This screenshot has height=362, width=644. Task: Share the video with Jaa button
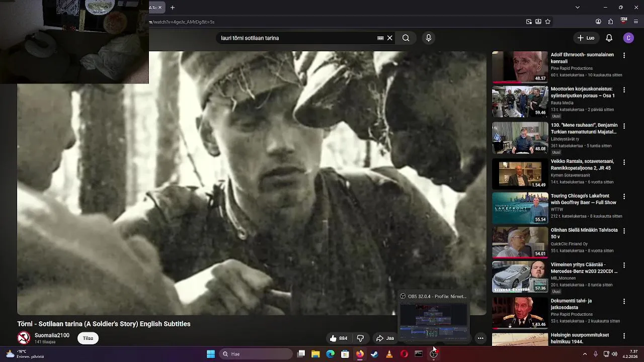pos(385,338)
